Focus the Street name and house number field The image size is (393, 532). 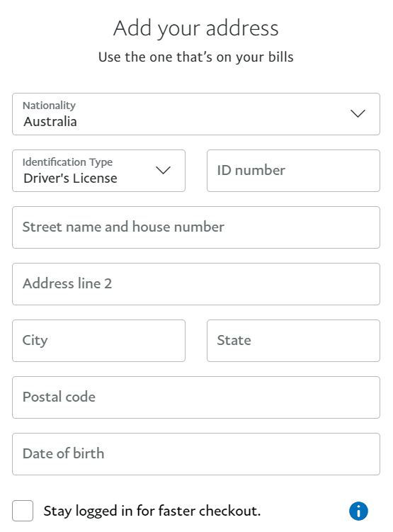[196, 227]
